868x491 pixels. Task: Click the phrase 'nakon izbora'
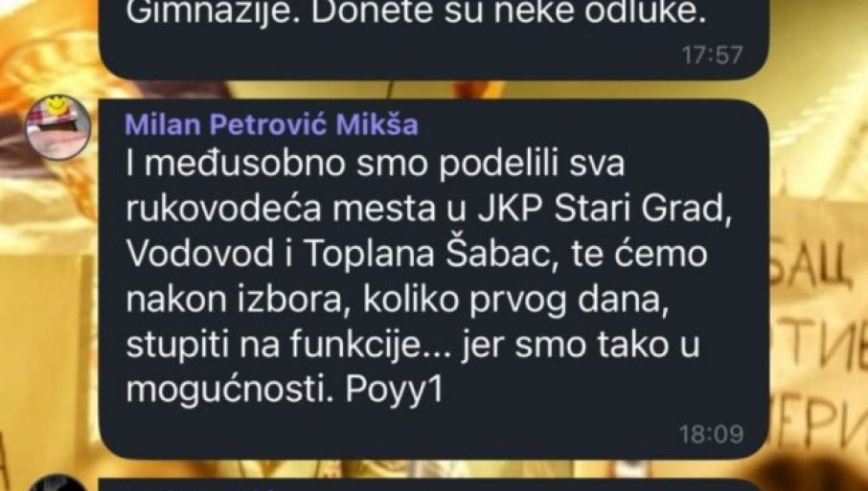click(x=236, y=300)
